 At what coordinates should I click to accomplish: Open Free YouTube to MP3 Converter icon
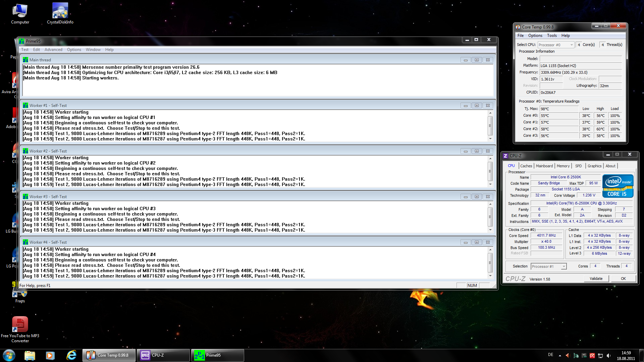tap(20, 324)
